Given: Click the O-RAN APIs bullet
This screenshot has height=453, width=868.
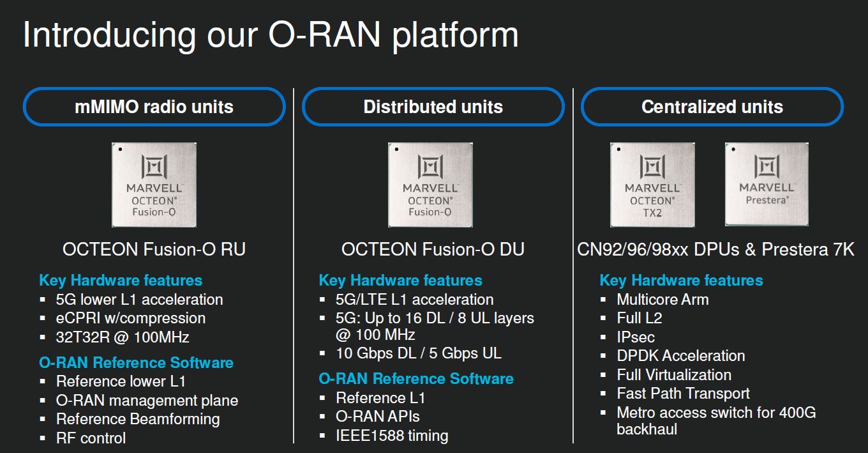Looking at the screenshot, I should [370, 417].
